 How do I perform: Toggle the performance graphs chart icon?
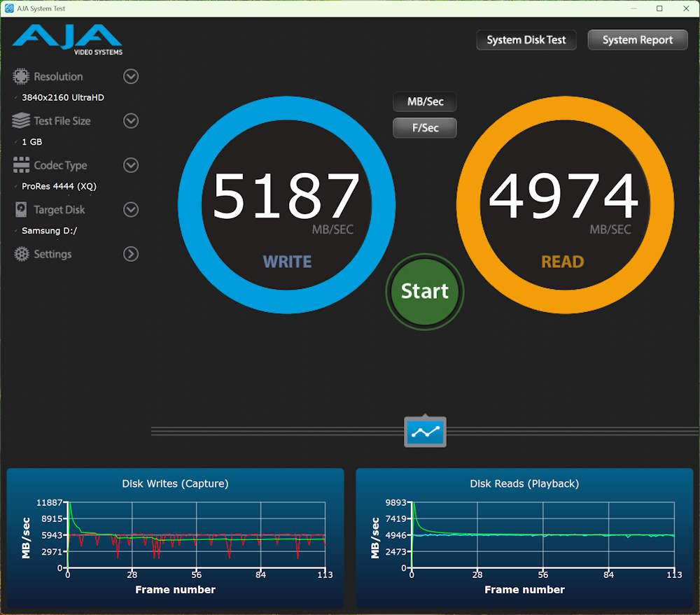[424, 432]
